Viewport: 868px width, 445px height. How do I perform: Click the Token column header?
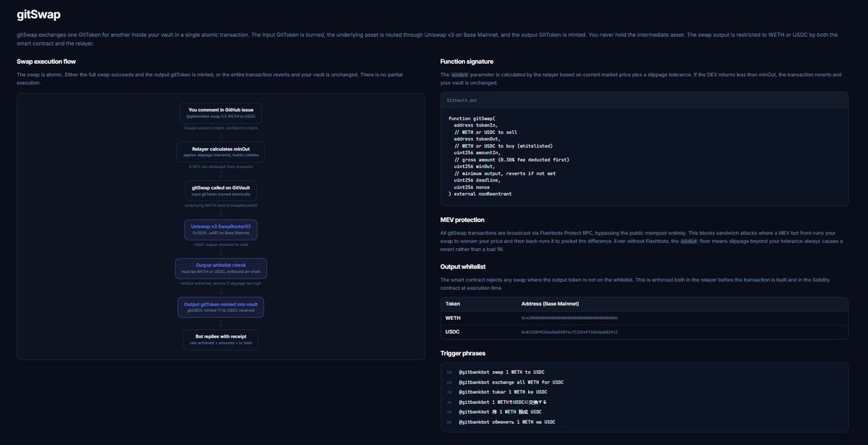coord(453,303)
